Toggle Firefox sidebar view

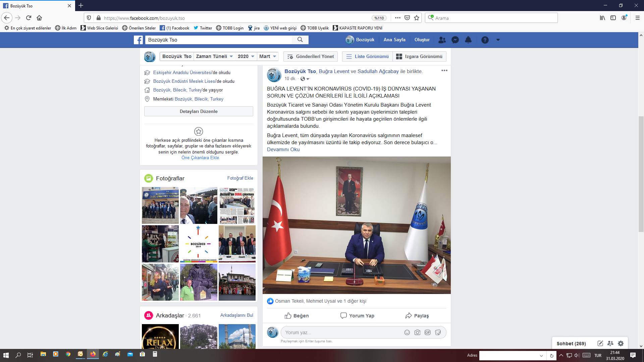[x=613, y=18]
